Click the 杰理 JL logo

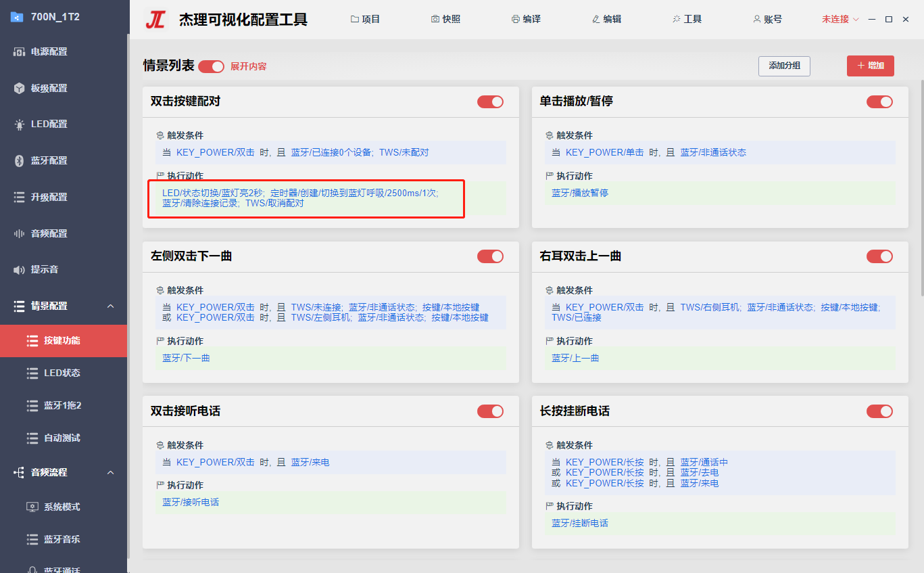(x=155, y=20)
